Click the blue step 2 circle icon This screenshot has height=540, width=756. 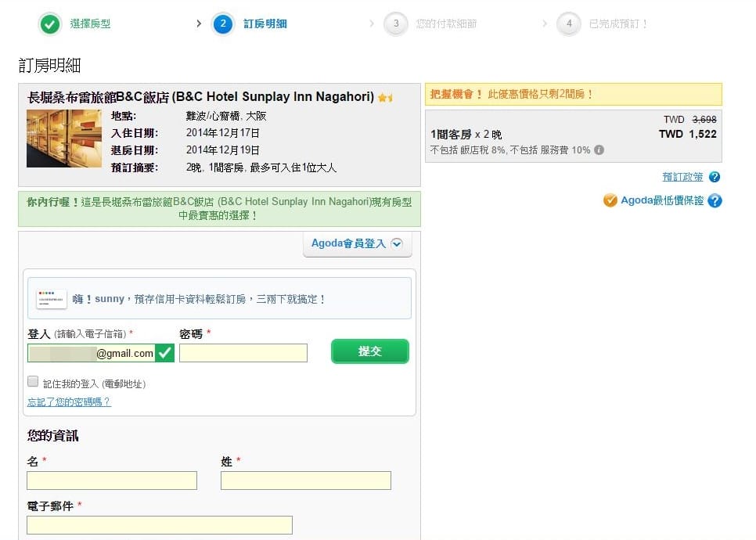point(223,24)
